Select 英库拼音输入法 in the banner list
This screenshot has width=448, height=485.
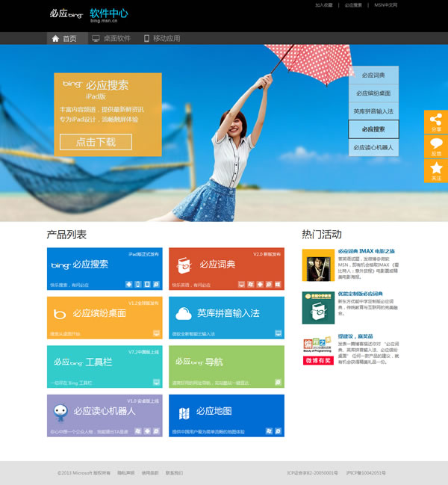[x=373, y=111]
